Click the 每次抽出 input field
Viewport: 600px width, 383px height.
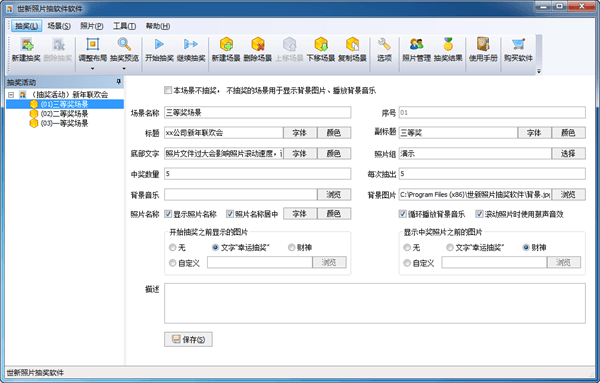[x=492, y=174]
